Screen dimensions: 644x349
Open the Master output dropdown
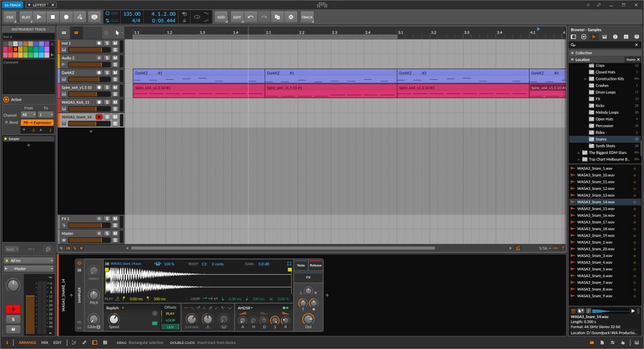(x=29, y=269)
